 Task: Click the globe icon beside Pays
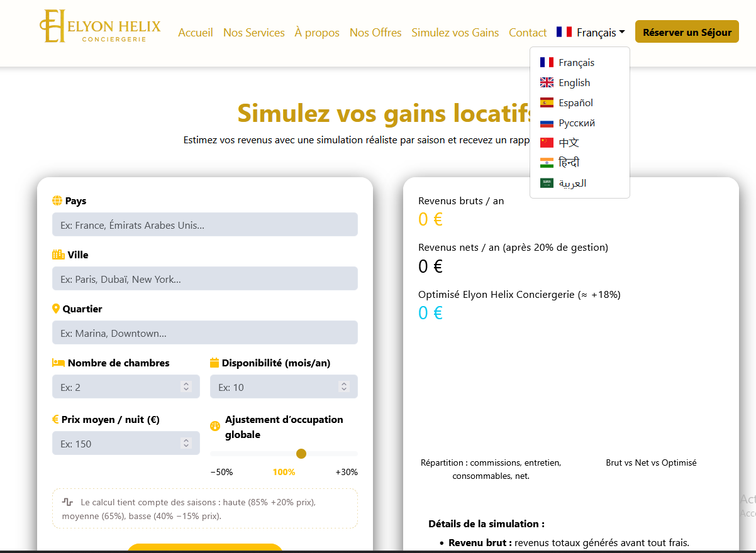57,201
